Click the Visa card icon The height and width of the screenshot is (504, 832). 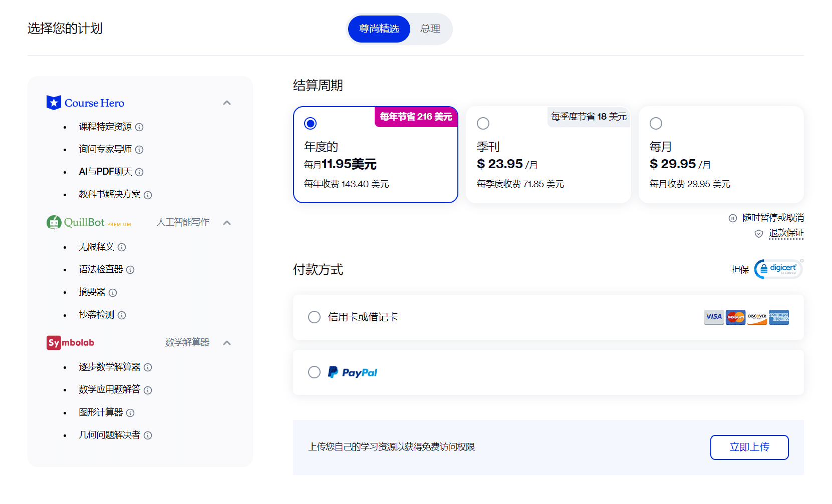point(713,317)
